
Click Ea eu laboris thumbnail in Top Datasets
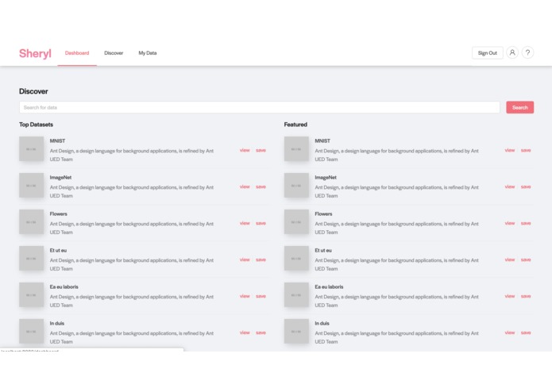[31, 295]
